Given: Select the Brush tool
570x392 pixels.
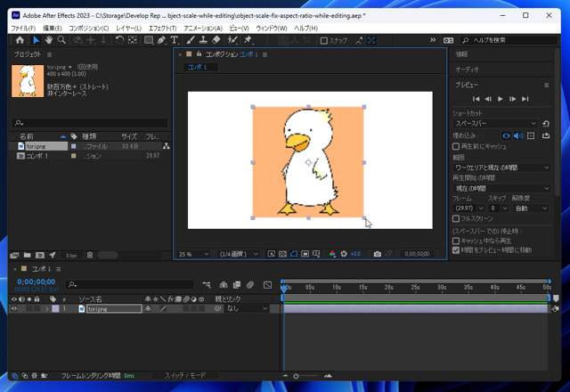Looking at the screenshot, I should [x=191, y=40].
